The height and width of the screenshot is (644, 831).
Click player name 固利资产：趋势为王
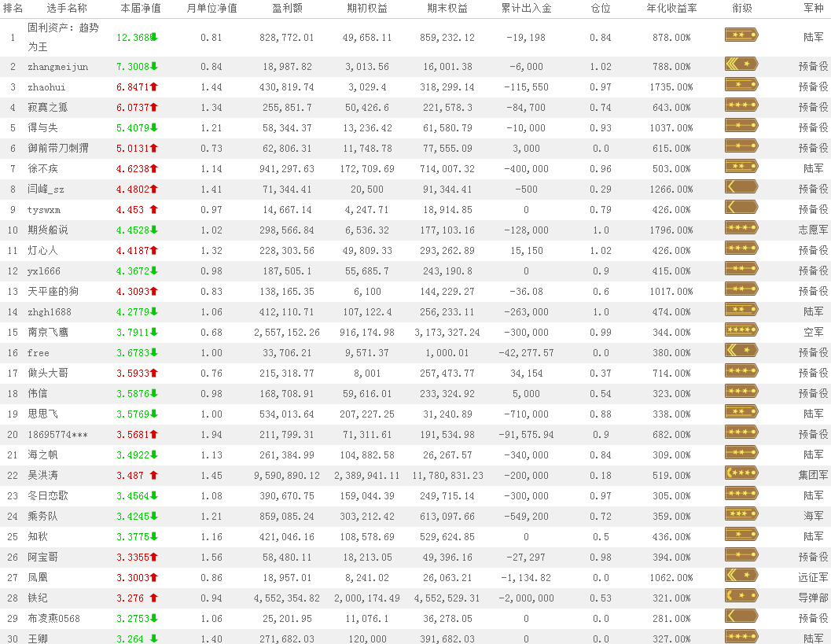63,37
